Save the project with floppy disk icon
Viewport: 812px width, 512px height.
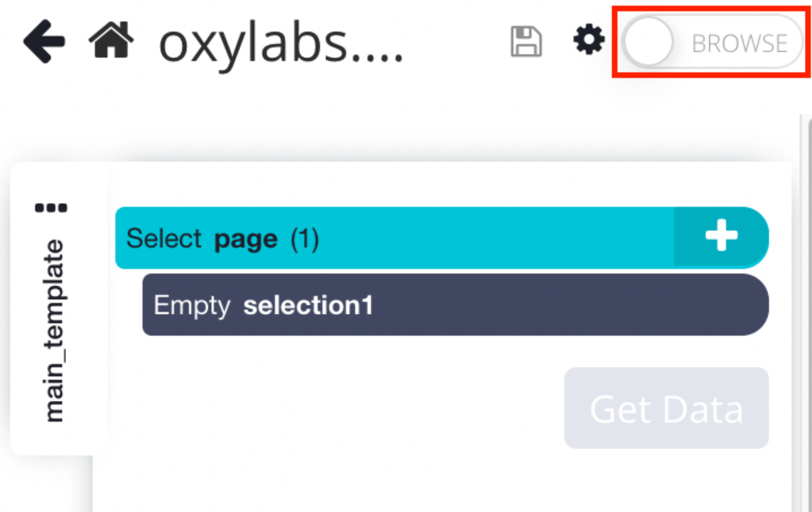[x=526, y=41]
